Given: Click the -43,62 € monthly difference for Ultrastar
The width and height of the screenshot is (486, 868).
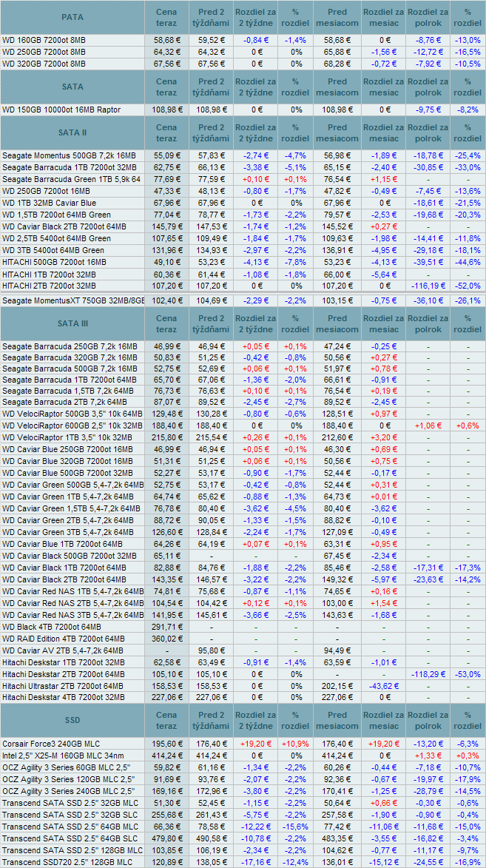Looking at the screenshot, I should pos(385,685).
